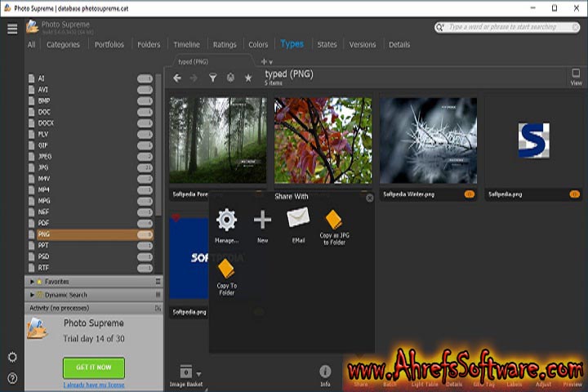Screen dimensions: 588x392
Task: Select the foggy forest thumbnail
Action: [x=218, y=140]
